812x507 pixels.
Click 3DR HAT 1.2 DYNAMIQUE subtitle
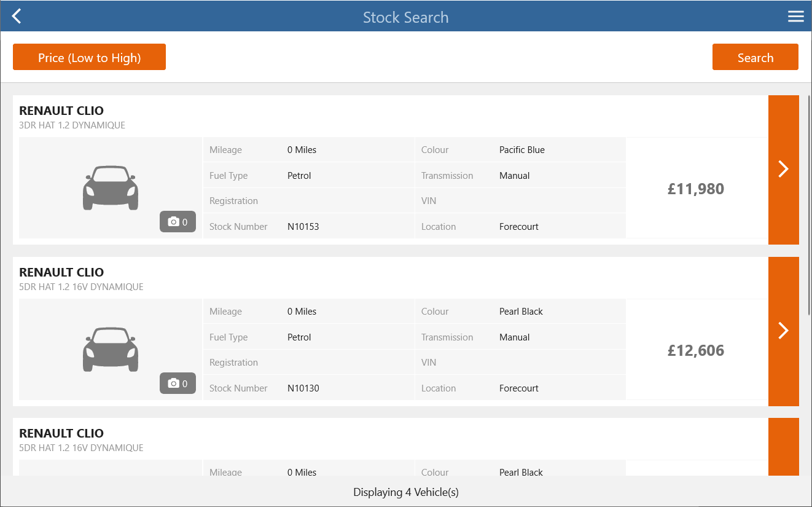click(72, 125)
